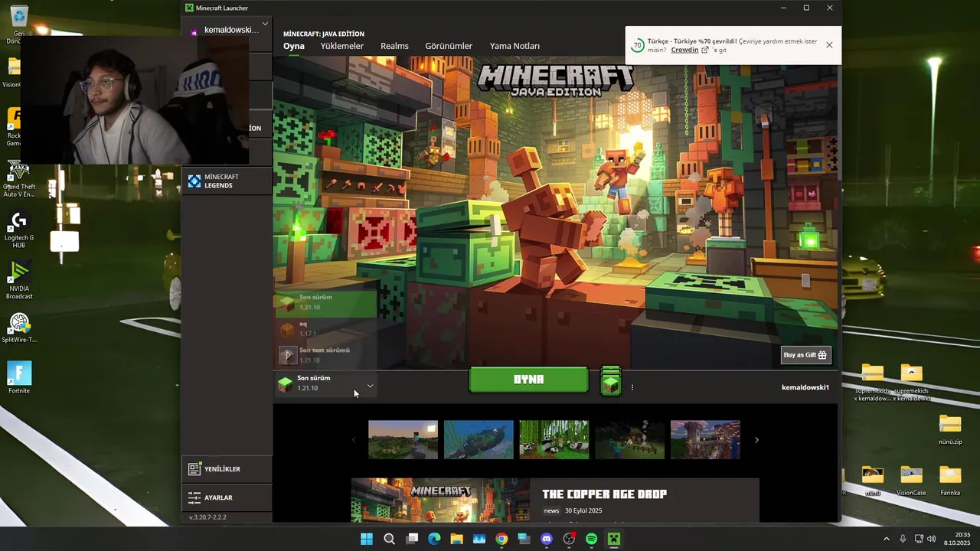This screenshot has height=551, width=980.
Task: Open Task View on the taskbar
Action: 412,539
